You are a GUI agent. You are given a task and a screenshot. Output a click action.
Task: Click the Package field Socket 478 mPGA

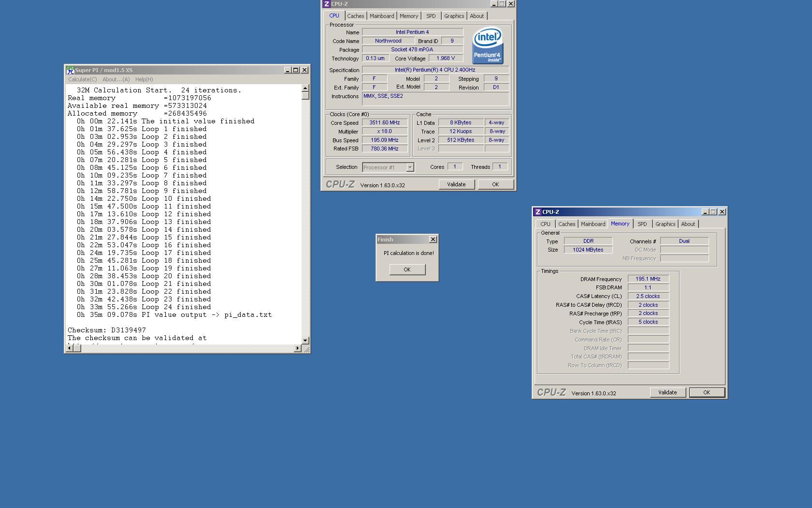[412, 50]
